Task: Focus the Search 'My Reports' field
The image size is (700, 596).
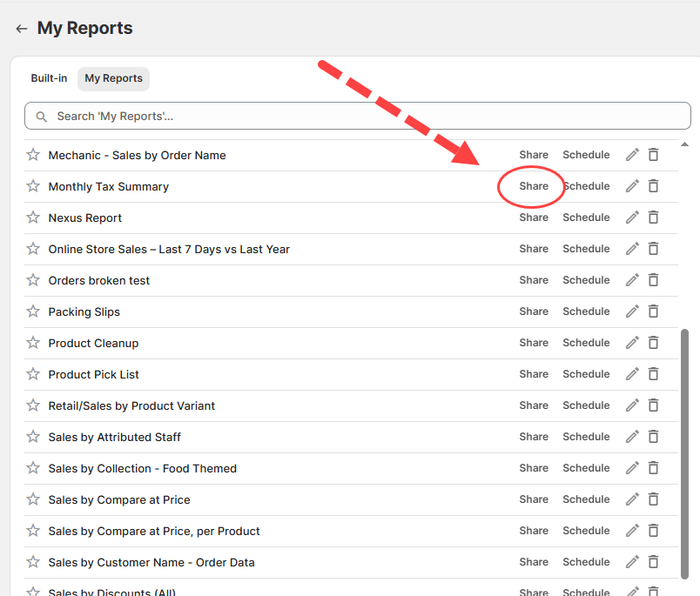Action: click(x=348, y=116)
